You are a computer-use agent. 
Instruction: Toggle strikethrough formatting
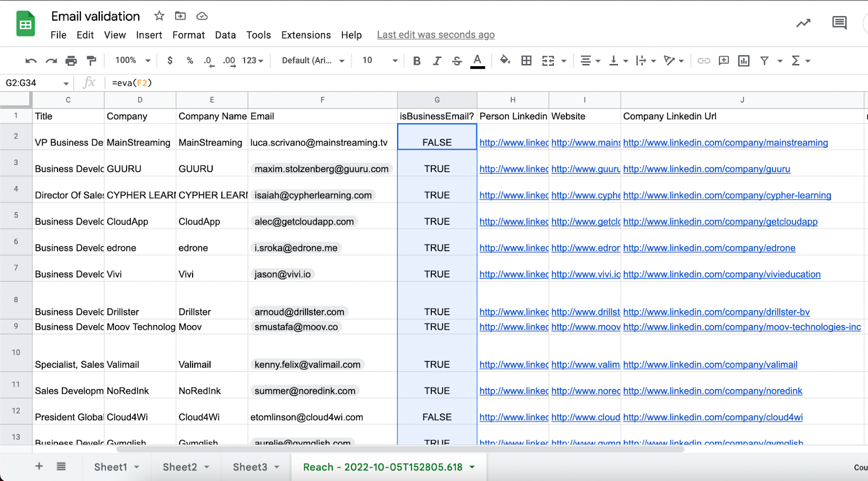click(457, 61)
